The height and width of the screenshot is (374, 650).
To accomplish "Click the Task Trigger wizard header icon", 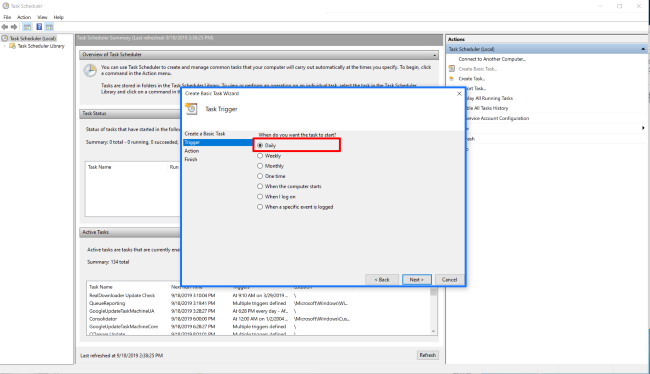I will [x=191, y=109].
